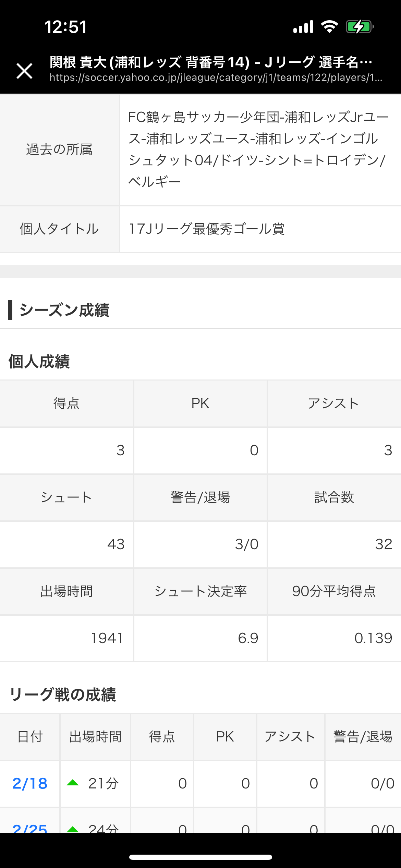This screenshot has height=868, width=401.
Task: Tap the シュート決定率 header cell
Action: point(200,591)
